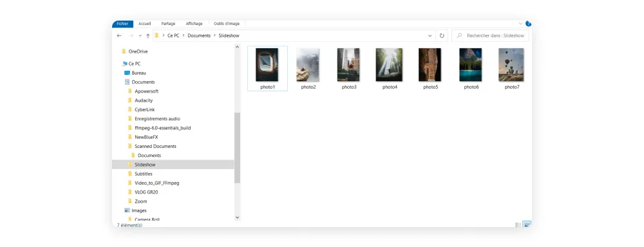Click the Apowersoft folder icon
Viewport: 644px width, 247px height.
pos(130,91)
